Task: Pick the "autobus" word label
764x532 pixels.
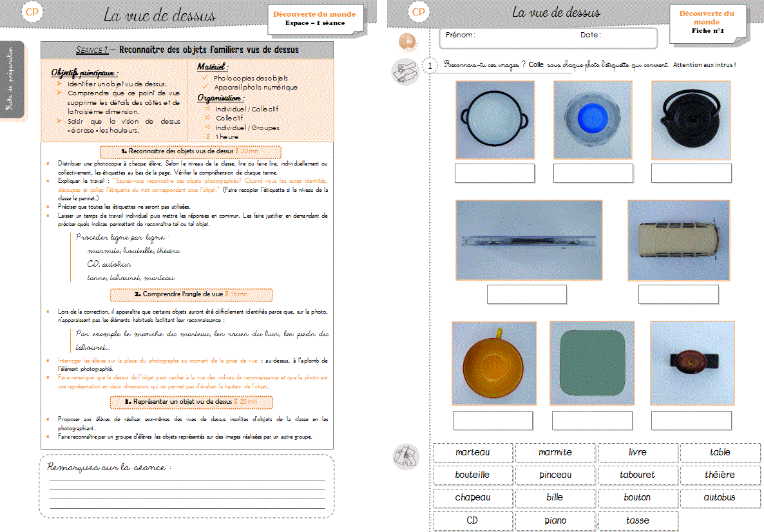Action: 720,497
